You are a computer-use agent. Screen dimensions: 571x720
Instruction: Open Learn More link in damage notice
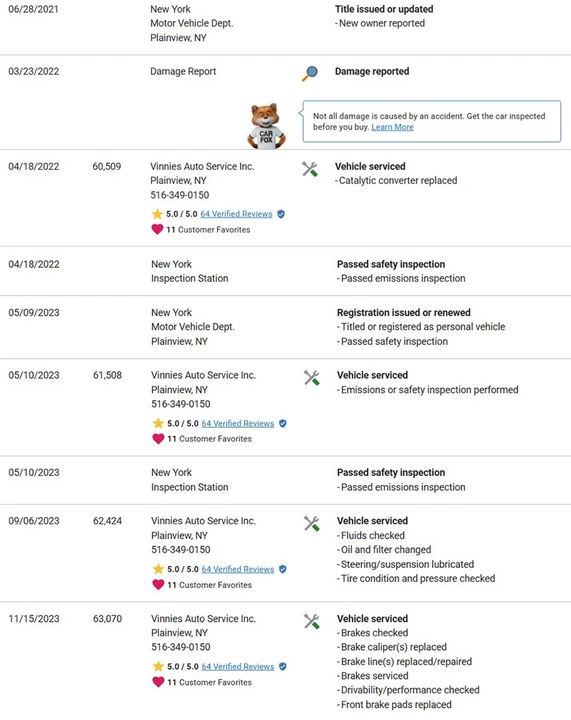tap(392, 127)
